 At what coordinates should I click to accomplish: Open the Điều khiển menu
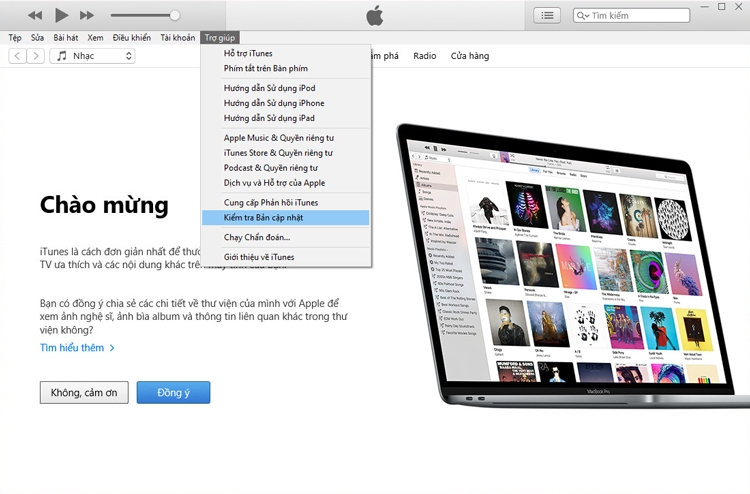coord(132,37)
